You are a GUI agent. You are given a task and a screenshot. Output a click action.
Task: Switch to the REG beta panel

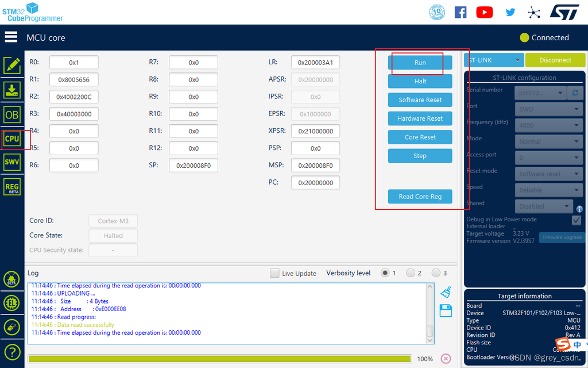[11, 186]
